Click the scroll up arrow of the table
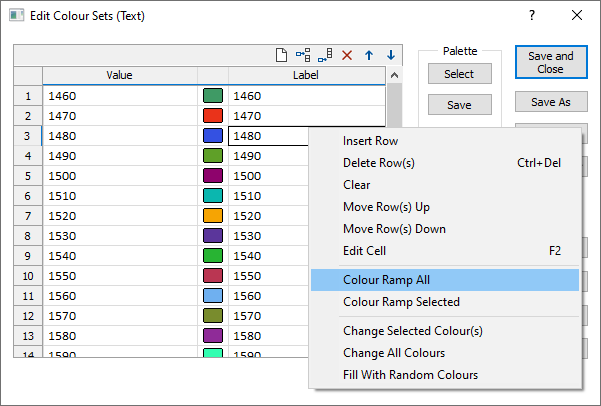601x406 pixels. pyautogui.click(x=394, y=76)
